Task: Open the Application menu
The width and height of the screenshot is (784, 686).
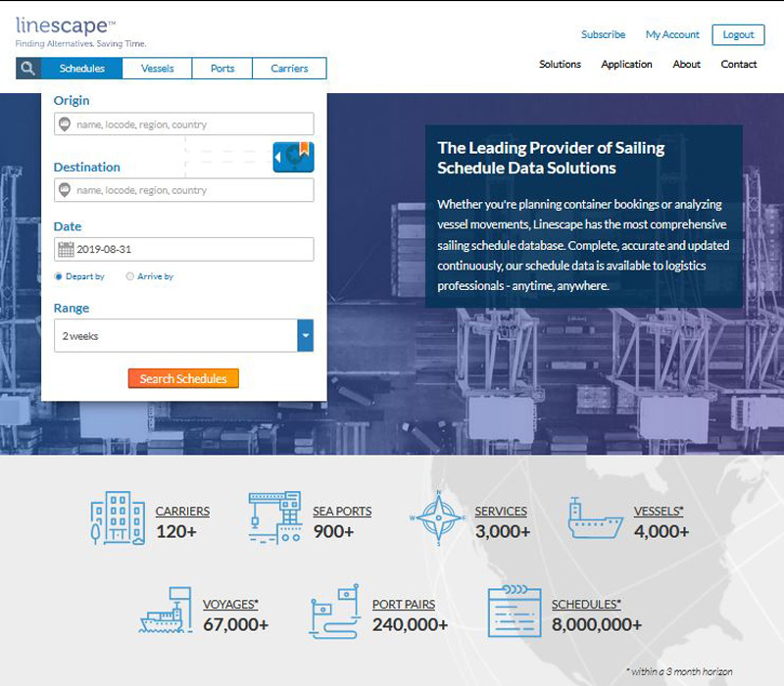Action: click(626, 65)
